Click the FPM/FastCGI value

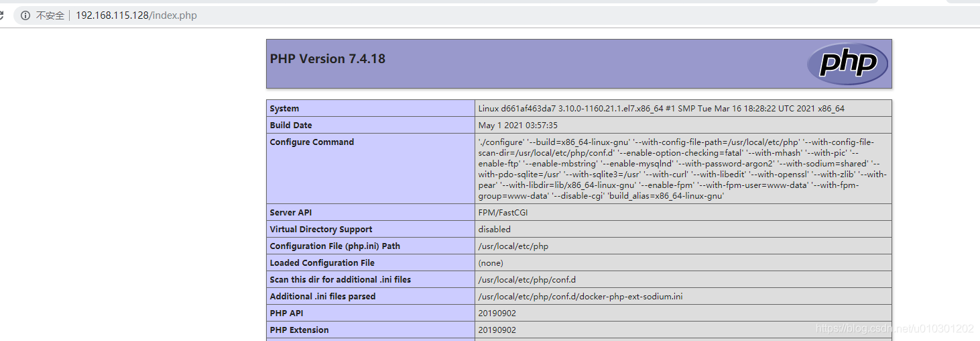click(503, 213)
